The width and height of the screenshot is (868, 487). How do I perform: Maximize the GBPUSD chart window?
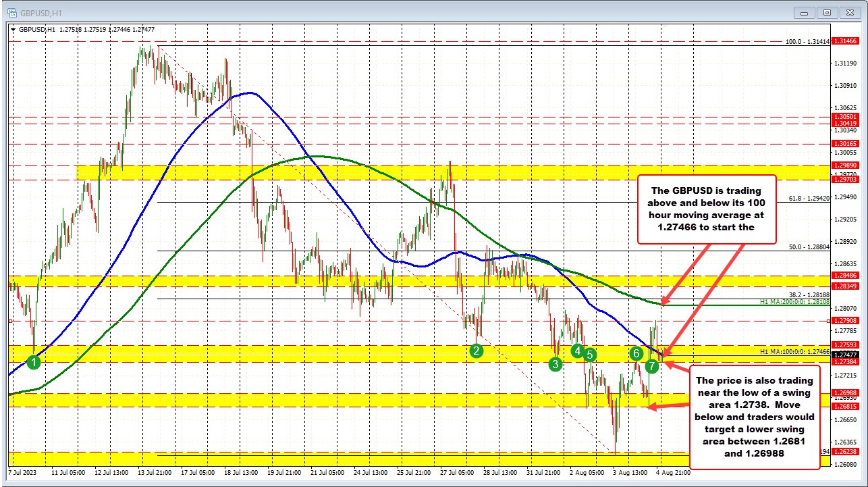pos(827,11)
